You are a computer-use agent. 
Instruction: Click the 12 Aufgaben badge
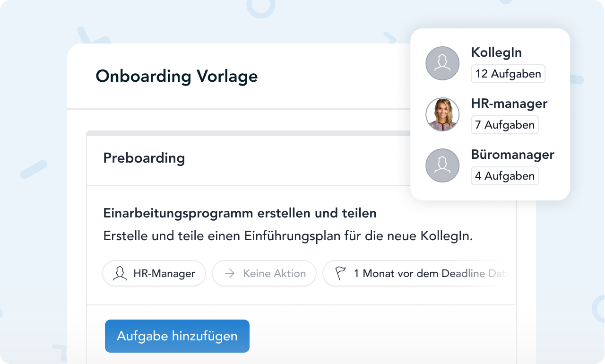(508, 74)
